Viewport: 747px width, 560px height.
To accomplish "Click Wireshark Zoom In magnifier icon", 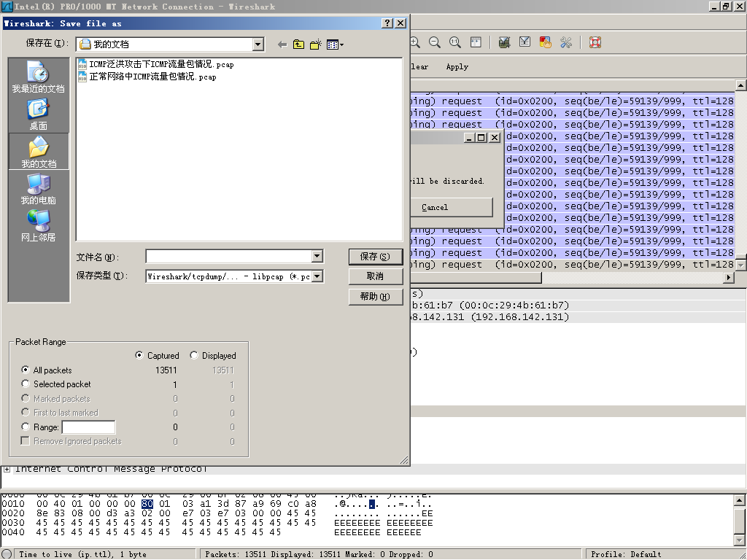I will point(415,42).
